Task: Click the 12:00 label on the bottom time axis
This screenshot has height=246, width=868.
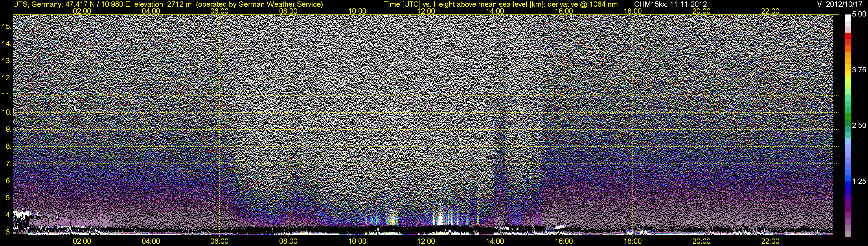Action: 426,241
